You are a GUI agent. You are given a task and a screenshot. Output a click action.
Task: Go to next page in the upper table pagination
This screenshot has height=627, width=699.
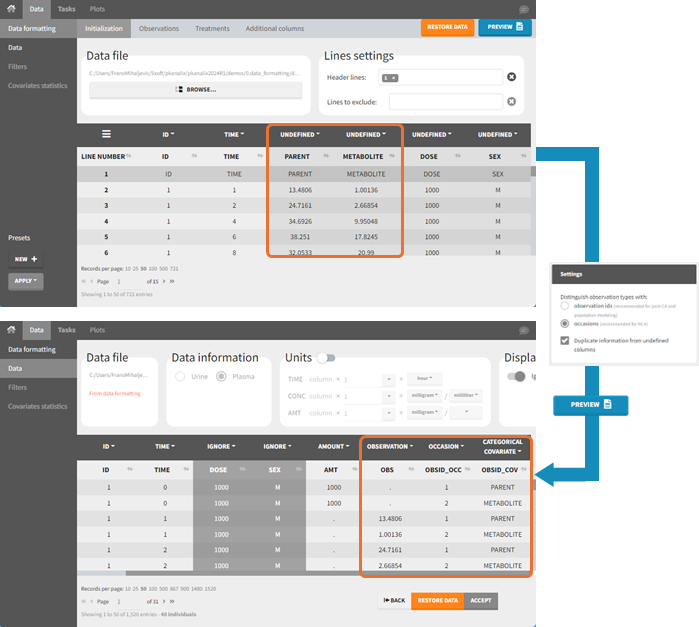click(x=162, y=281)
